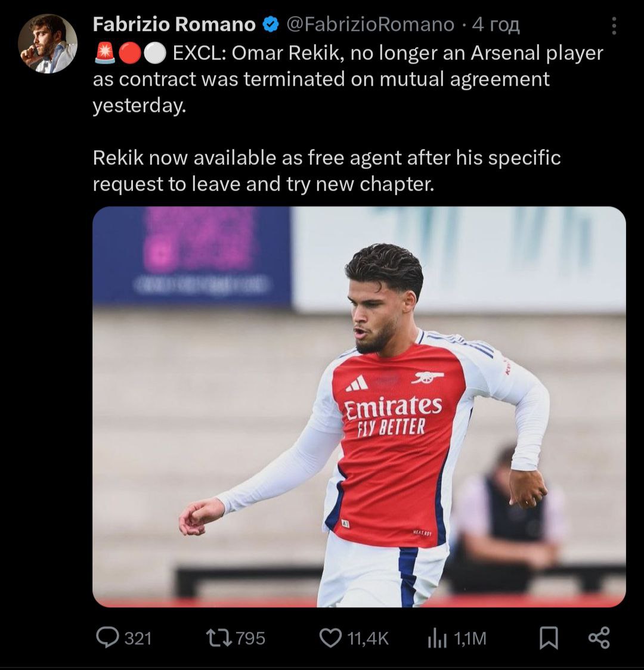This screenshot has height=670, width=644.
Task: Tap the repost arrows icon
Action: tap(218, 638)
